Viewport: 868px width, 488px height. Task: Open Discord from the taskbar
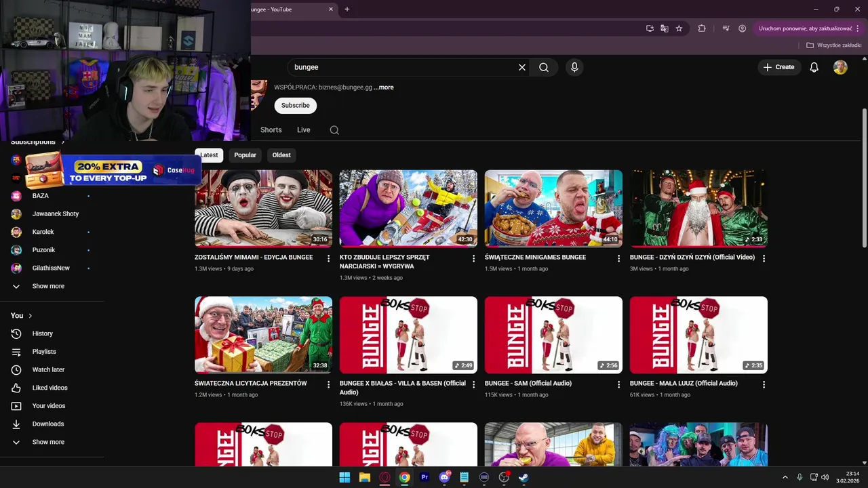pos(444,477)
